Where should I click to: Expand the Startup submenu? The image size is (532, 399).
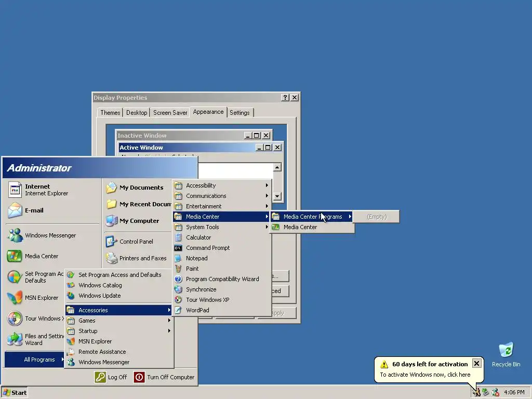click(x=119, y=331)
